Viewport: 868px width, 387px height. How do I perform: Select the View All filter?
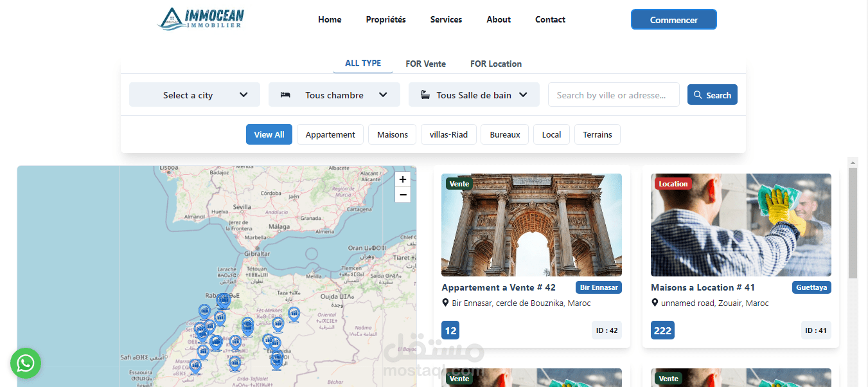(x=269, y=134)
